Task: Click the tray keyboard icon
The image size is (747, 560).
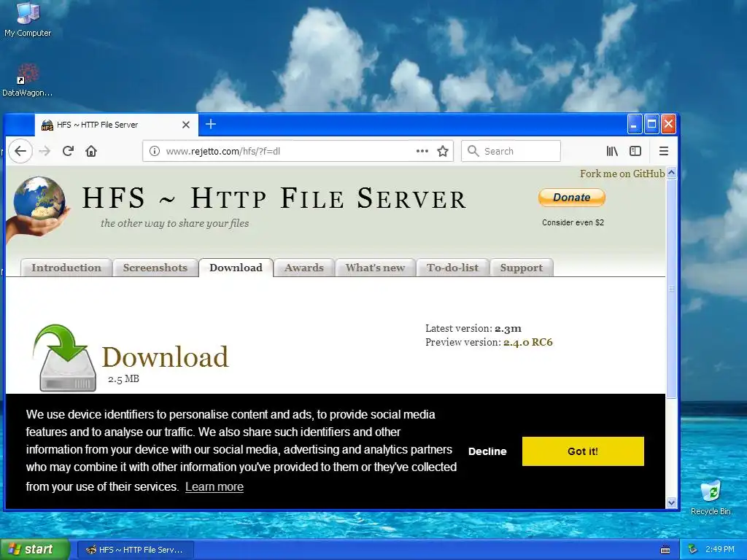Action: pos(665,550)
